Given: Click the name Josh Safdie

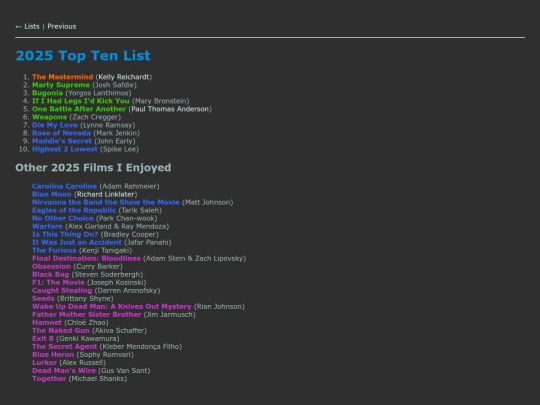Looking at the screenshot, I should click(114, 85).
